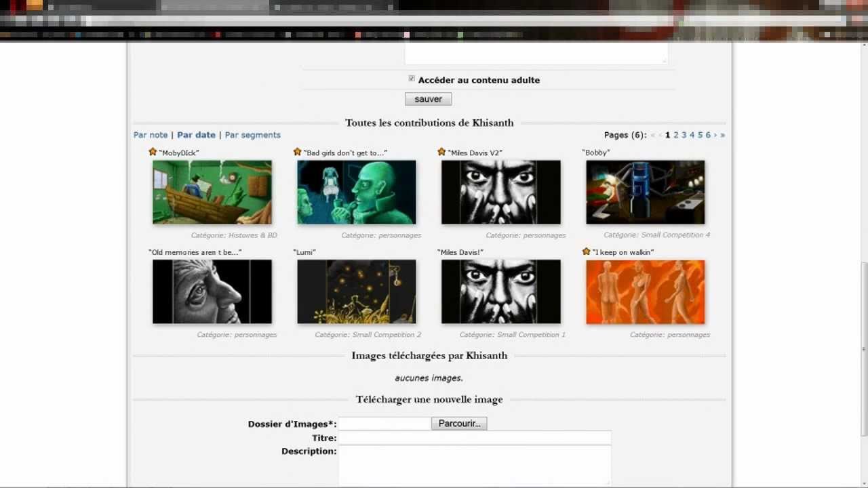Click heading "Images téléchargées par Khisanth"
Image resolution: width=868 pixels, height=488 pixels.
click(429, 355)
